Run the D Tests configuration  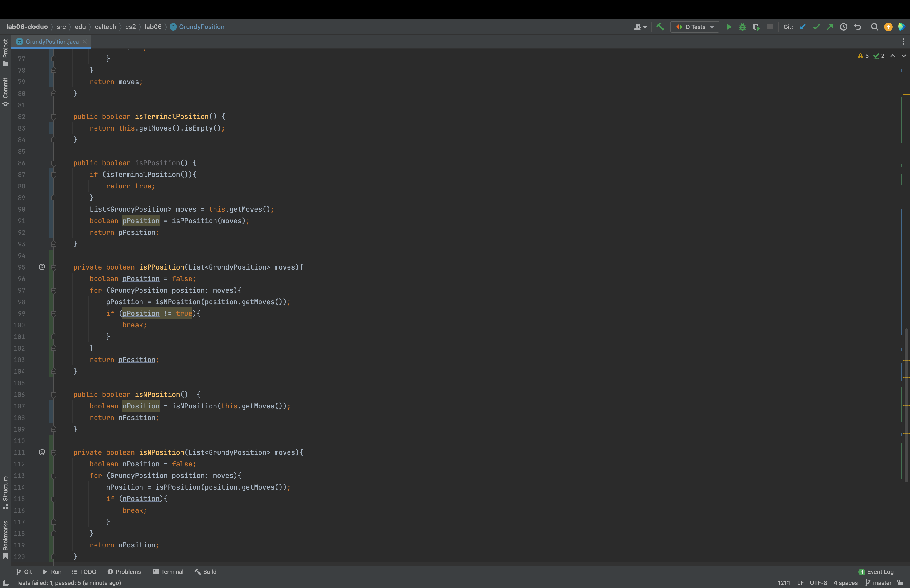tap(729, 27)
